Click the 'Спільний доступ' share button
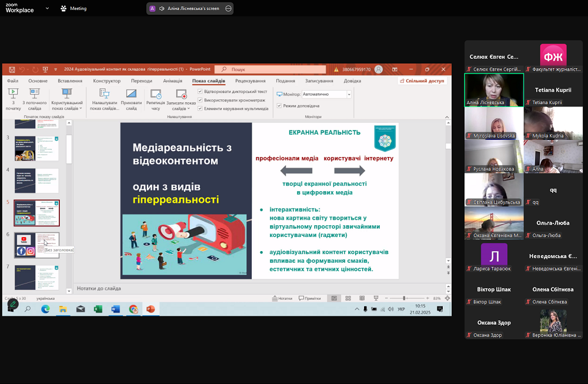Screen dimensions: 588x384 tap(422, 81)
